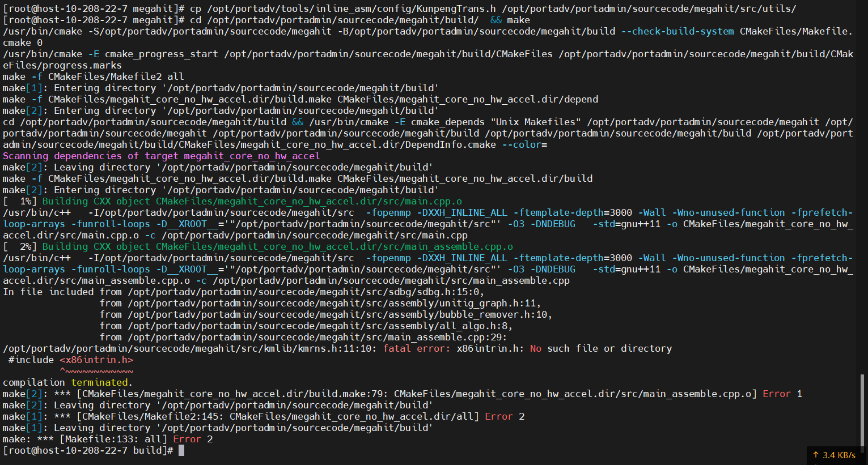
Task: Click the "eFiles/progress.marks" text
Action: tap(62, 65)
